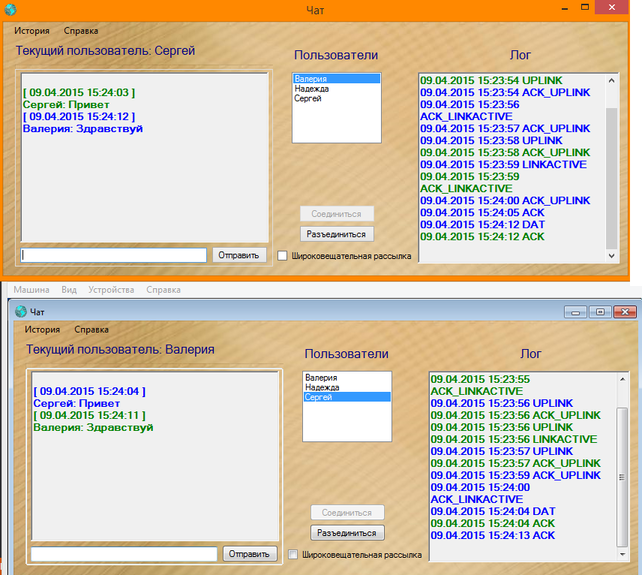
Task: Click message 'Валерия: Здравствуй' in Валерия's chat
Action: (x=93, y=428)
